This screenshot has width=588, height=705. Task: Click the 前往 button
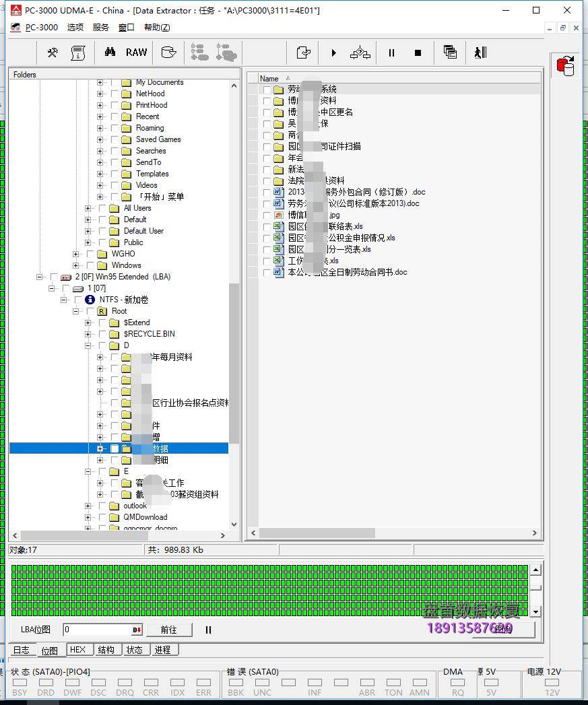click(169, 630)
